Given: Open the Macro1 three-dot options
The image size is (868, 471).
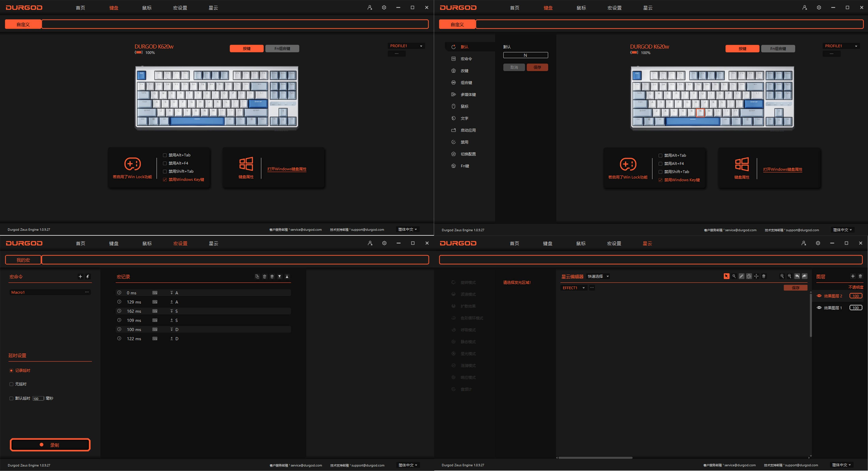Looking at the screenshot, I should tap(87, 292).
